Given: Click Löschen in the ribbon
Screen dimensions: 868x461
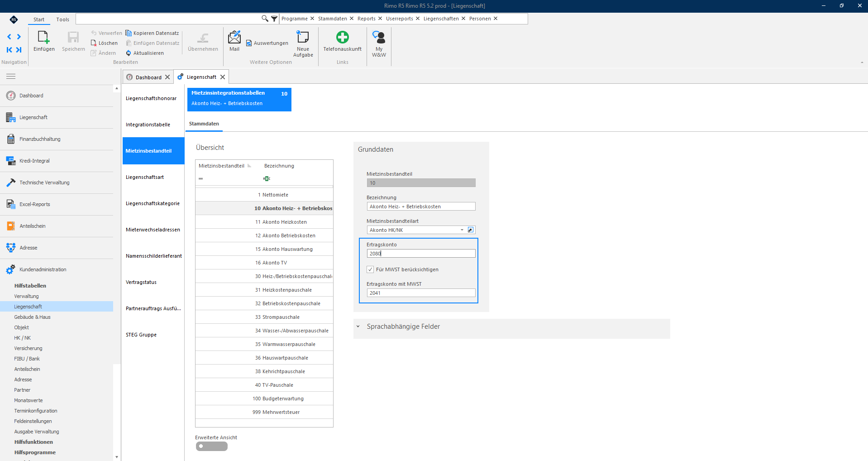Looking at the screenshot, I should coord(104,43).
